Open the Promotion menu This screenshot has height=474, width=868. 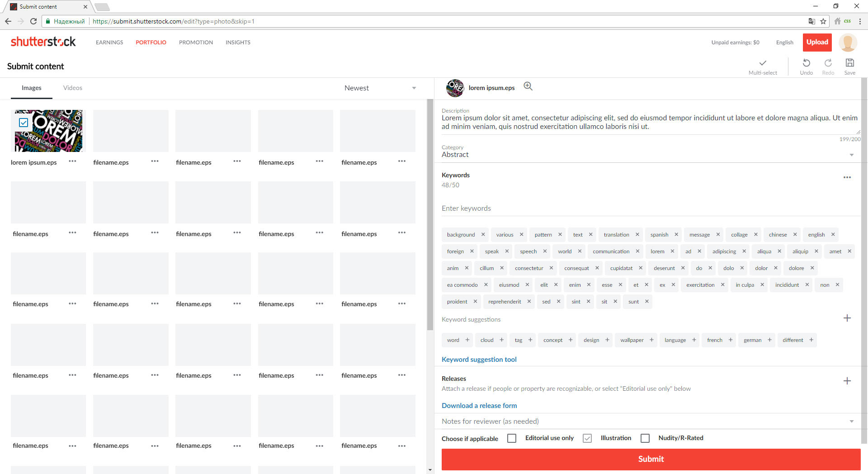tap(196, 43)
